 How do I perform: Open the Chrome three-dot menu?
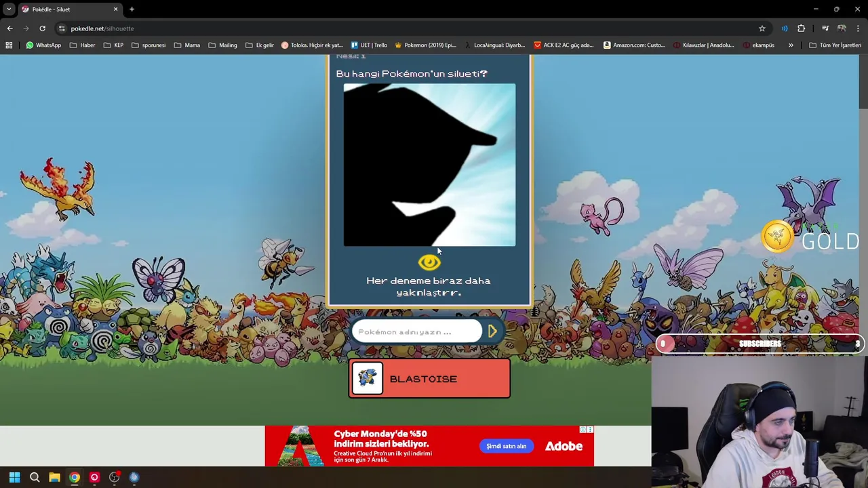(x=859, y=28)
